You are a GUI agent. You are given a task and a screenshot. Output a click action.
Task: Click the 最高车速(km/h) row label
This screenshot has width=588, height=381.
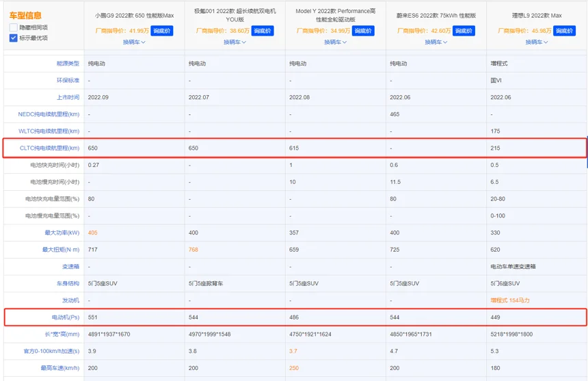[60, 368]
